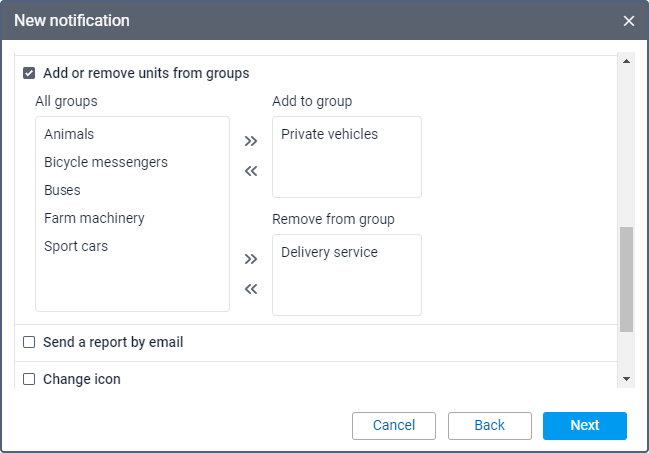Click the remove arrows for Add to group
Screen dimensions: 649x453
251,171
